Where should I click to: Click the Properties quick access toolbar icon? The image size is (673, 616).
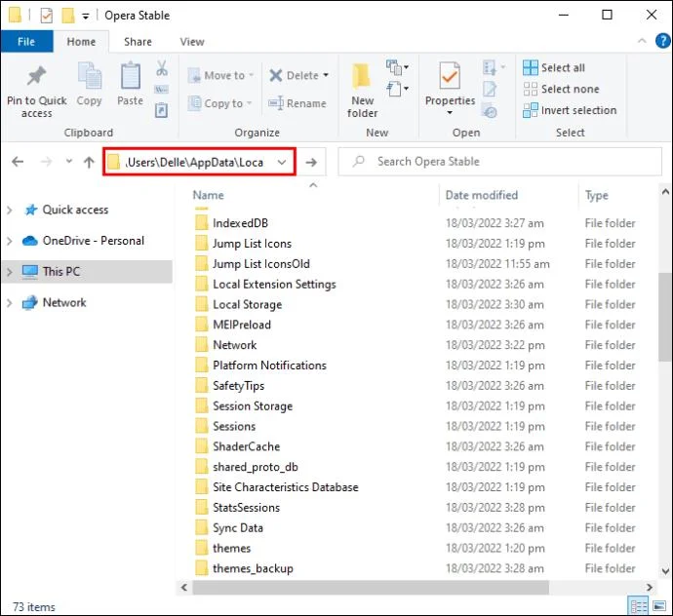point(47,16)
